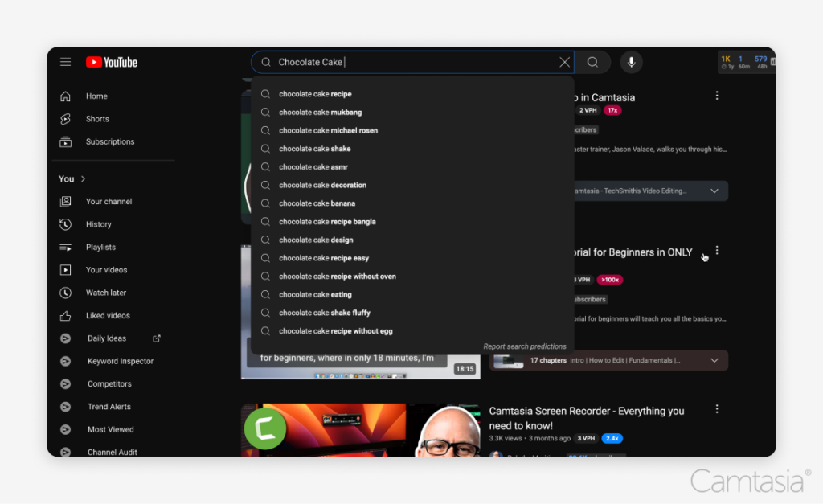Viewport: 823px width, 504px height.
Task: Click the Playlists icon
Action: click(x=65, y=248)
